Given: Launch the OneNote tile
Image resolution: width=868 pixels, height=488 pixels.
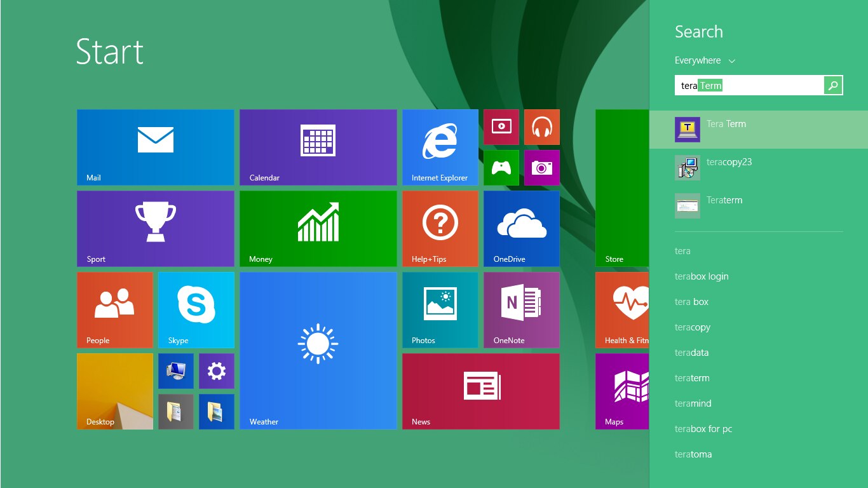Looking at the screenshot, I should [522, 310].
